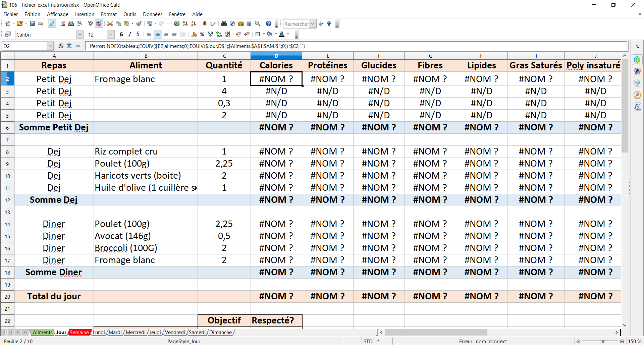Open Help with the question mark button
This screenshot has width=644, height=362.
click(x=268, y=23)
